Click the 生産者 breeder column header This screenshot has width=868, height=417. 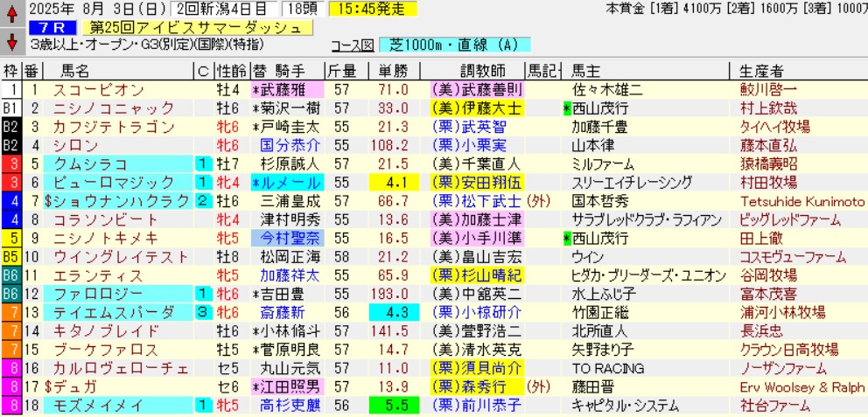759,72
